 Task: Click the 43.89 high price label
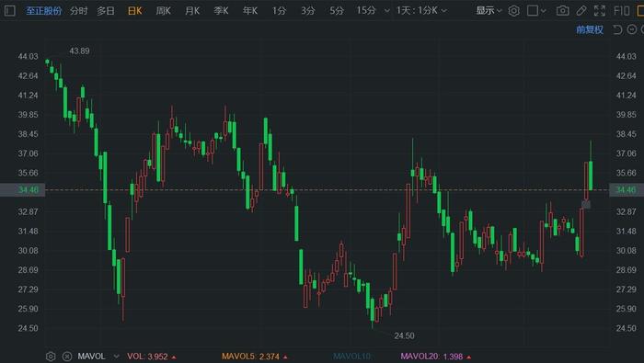point(79,51)
